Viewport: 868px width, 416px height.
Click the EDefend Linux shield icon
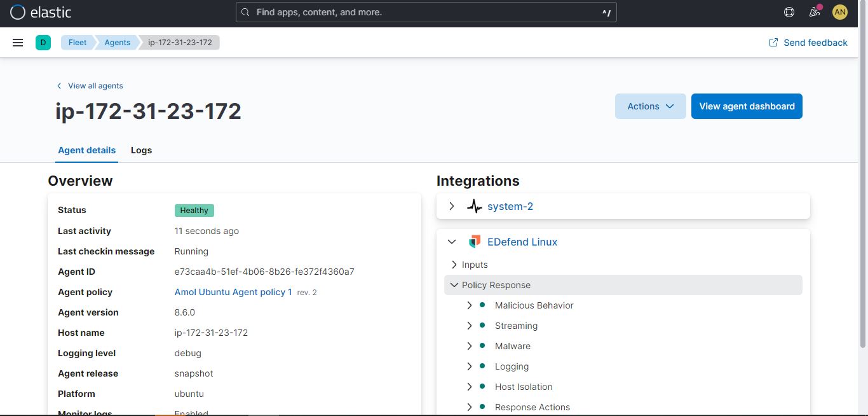point(474,242)
